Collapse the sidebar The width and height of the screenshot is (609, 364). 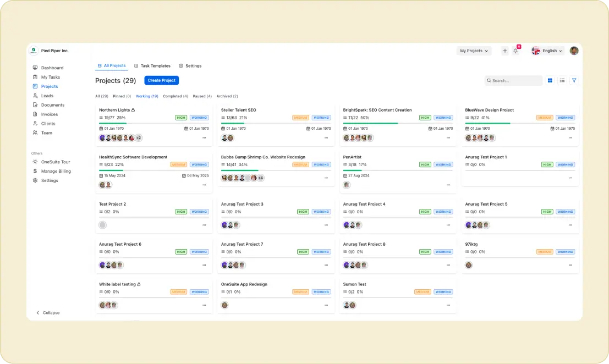pos(48,313)
